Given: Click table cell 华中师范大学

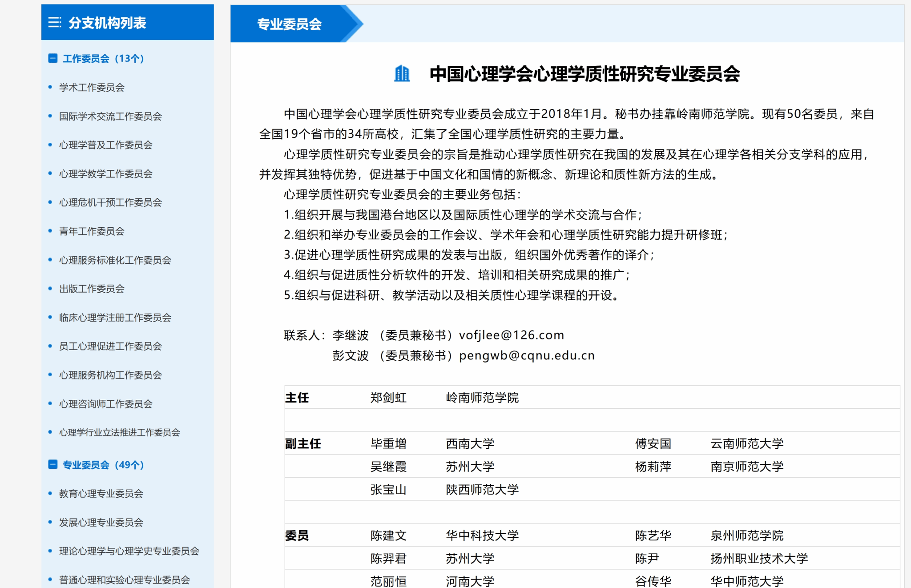Looking at the screenshot, I should 747,581.
